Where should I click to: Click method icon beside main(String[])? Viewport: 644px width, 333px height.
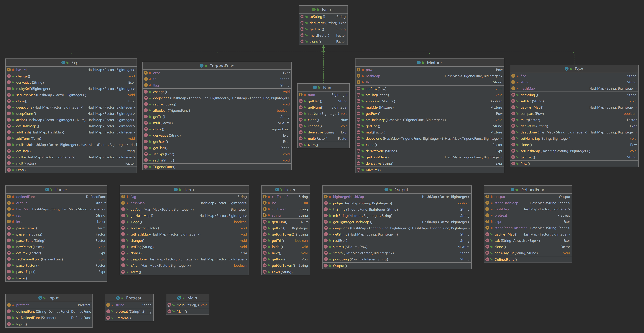(169, 305)
